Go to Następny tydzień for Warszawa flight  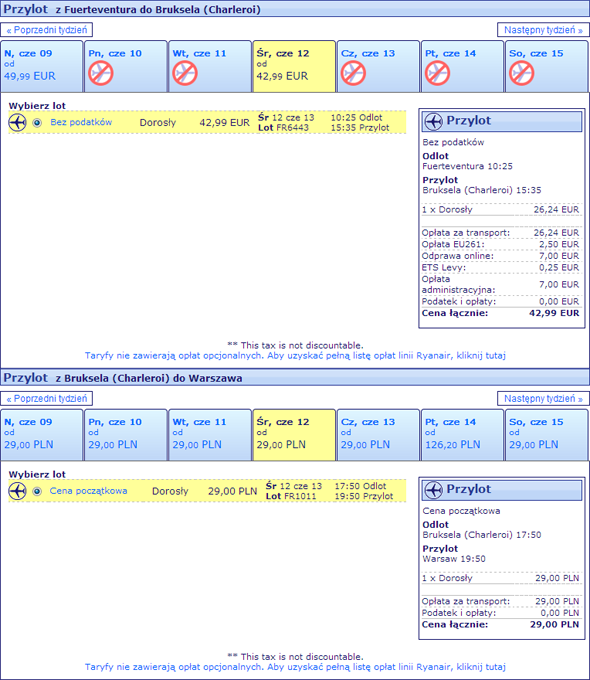(543, 399)
